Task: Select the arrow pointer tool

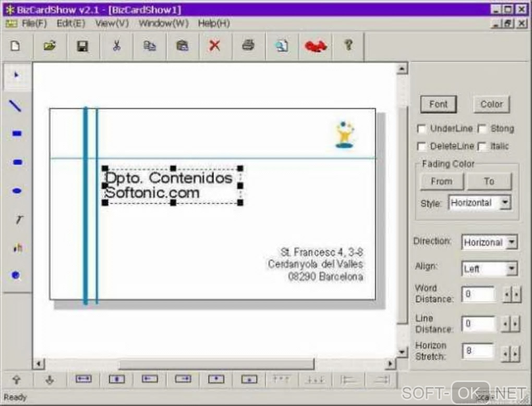Action: point(17,76)
